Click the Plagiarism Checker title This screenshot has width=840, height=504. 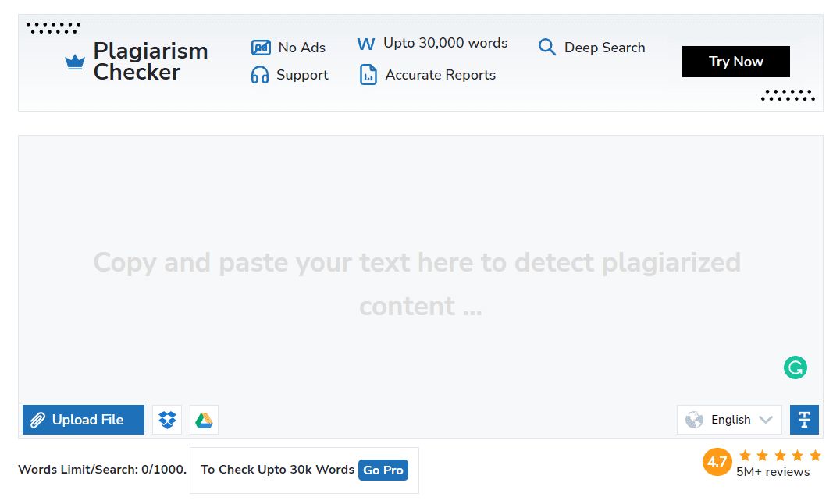point(151,62)
